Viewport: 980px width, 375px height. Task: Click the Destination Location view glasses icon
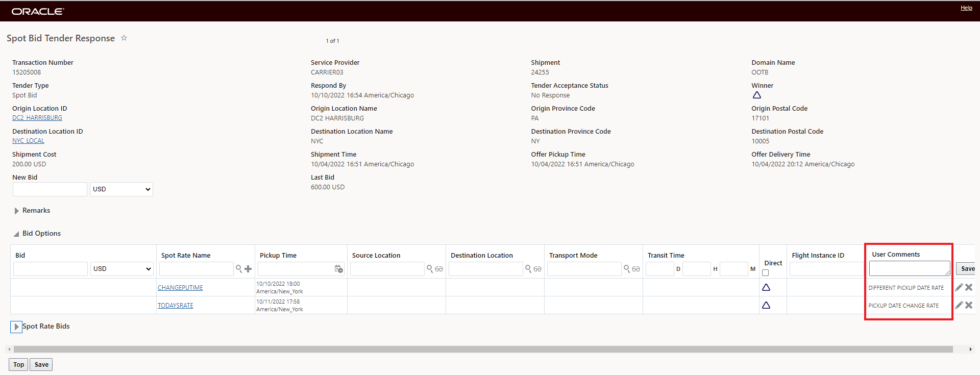(537, 269)
